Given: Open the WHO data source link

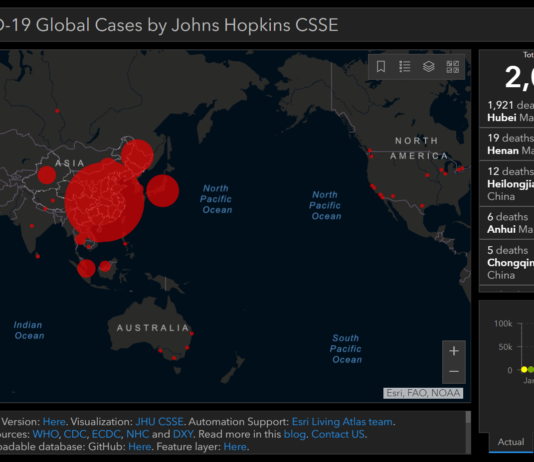Looking at the screenshot, I should (46, 434).
